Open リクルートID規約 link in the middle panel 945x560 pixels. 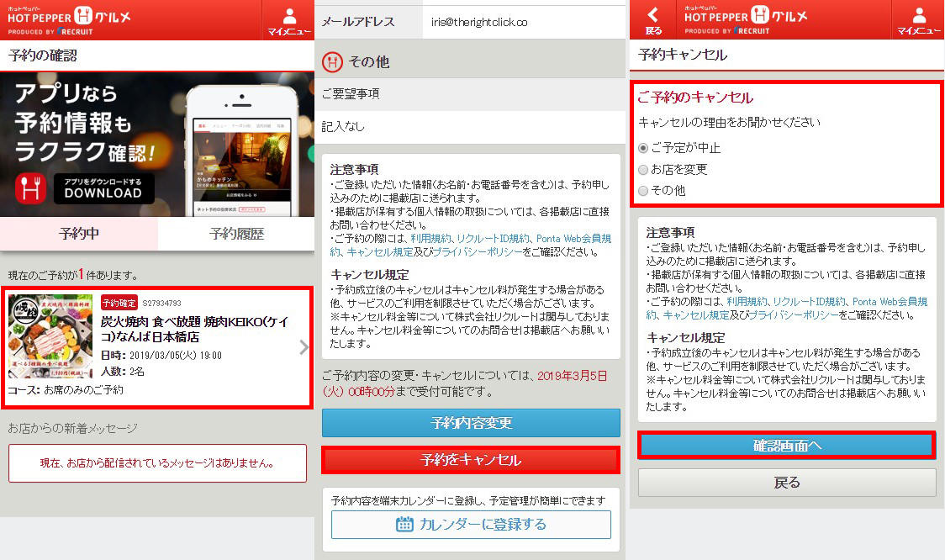494,239
